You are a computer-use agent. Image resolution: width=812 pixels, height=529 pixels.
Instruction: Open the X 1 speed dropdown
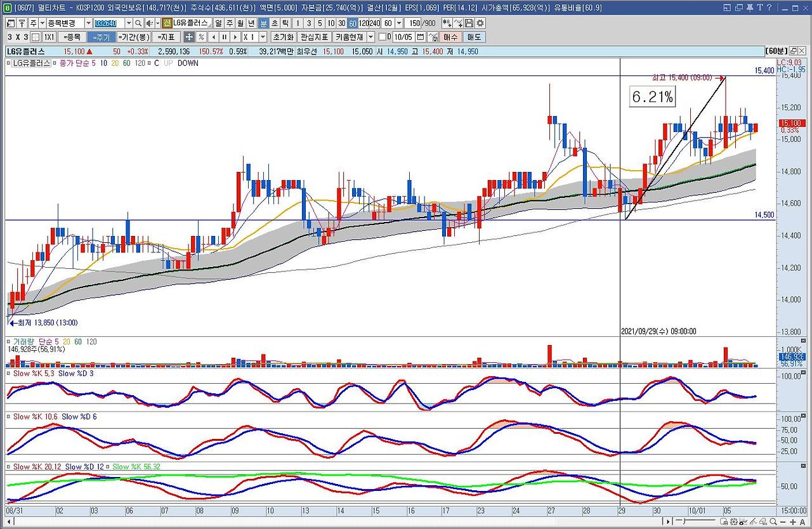[264, 37]
